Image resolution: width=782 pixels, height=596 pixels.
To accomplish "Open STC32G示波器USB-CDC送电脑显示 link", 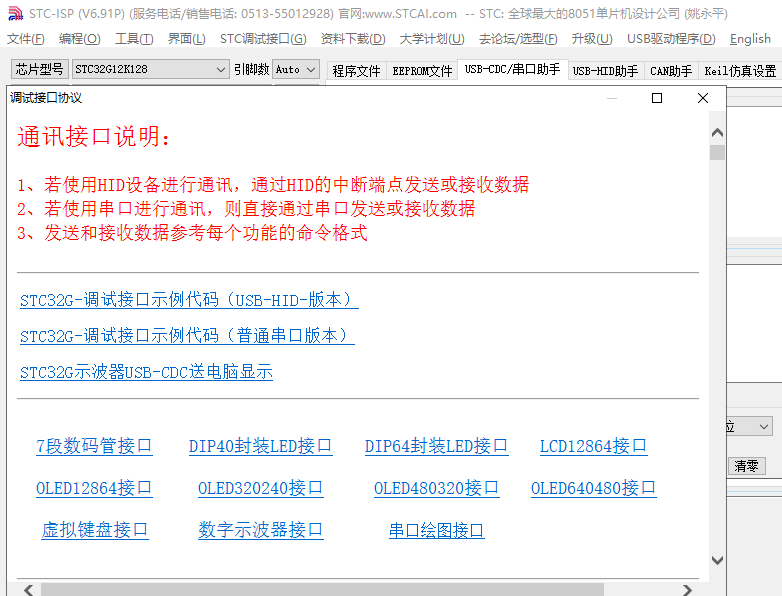I will 146,372.
